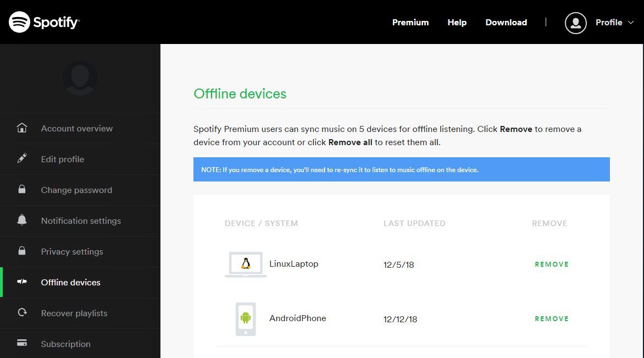Click the home icon beside Account overview

[22, 128]
